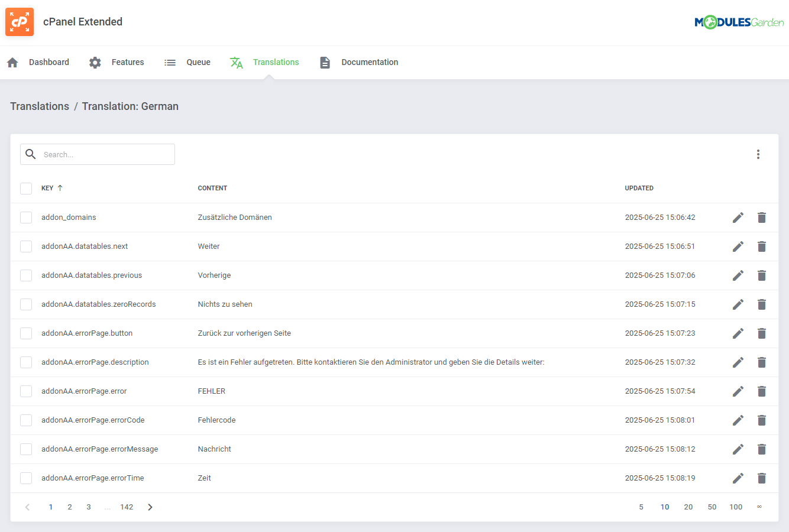Open page 142 in the pagination
Image resolution: width=789 pixels, height=532 pixels.
tap(127, 507)
